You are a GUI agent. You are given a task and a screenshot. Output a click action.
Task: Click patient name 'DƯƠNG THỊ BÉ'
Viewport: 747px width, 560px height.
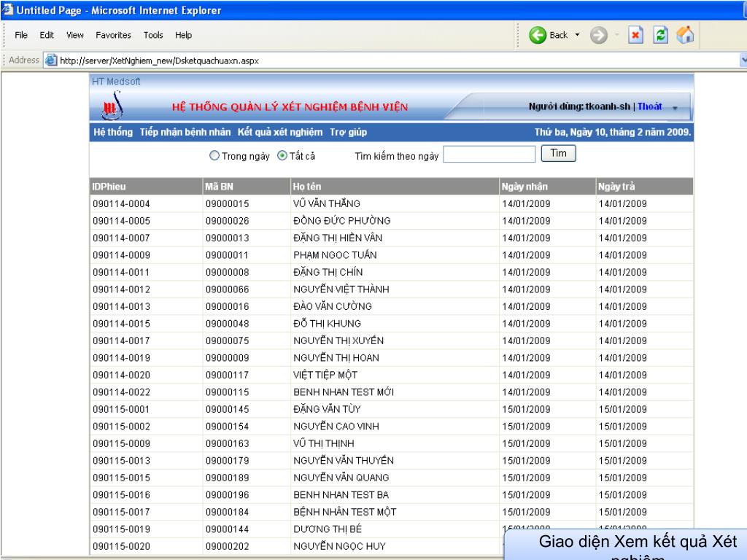328,529
